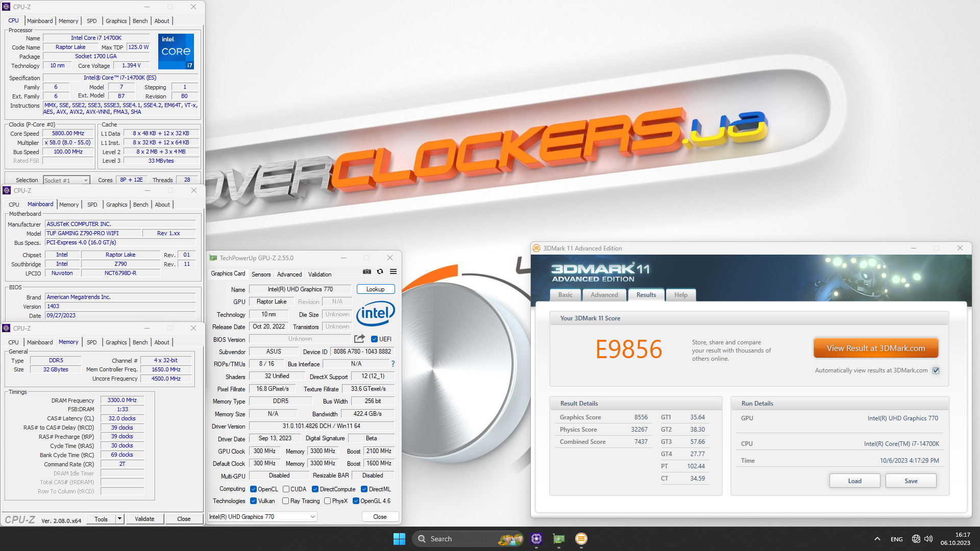Toggle the UEFI checkbox in GPU-Z
The height and width of the screenshot is (551, 980).
click(x=374, y=339)
